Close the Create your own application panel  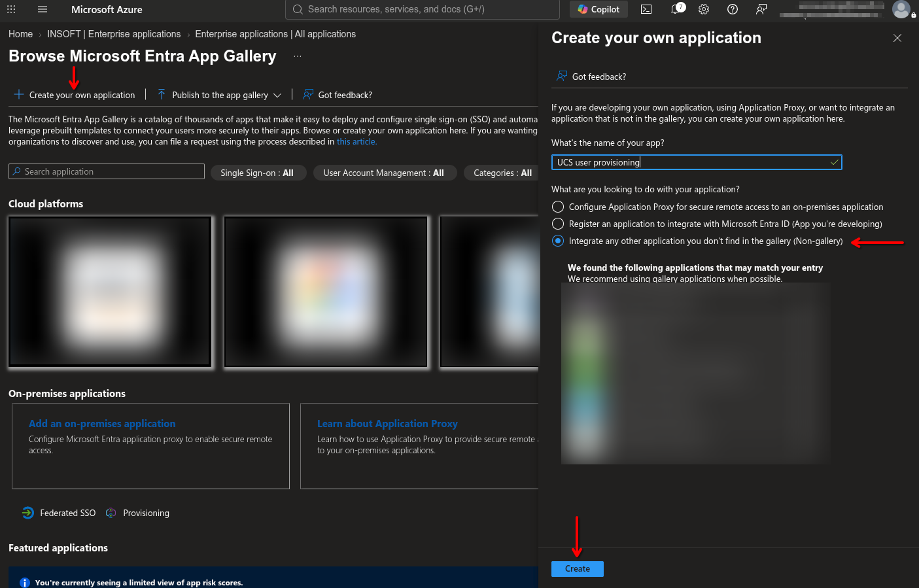tap(897, 38)
